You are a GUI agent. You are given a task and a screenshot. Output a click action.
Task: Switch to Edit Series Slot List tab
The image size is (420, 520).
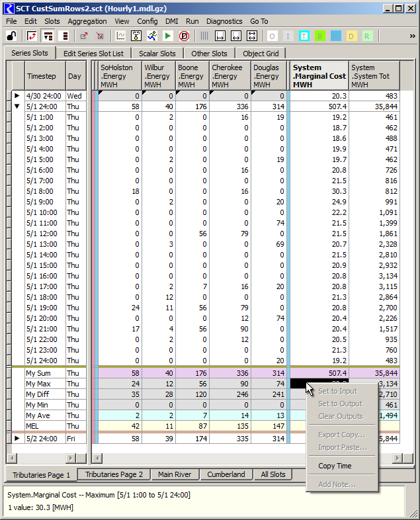pyautogui.click(x=93, y=54)
